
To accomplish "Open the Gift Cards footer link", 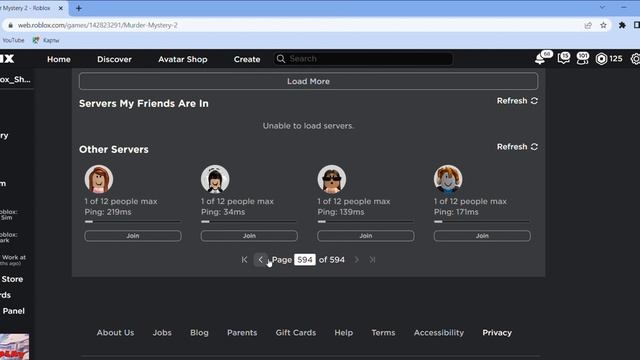I will [296, 333].
